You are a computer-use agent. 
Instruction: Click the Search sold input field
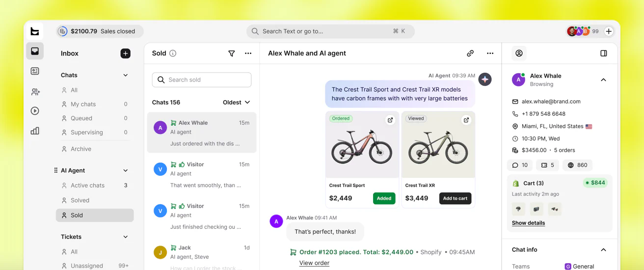click(x=202, y=80)
